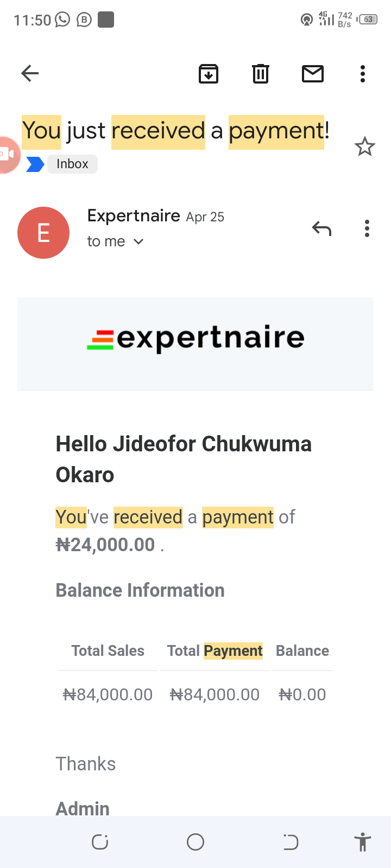Reply to Expertnaire message
The height and width of the screenshot is (868, 391).
point(321,228)
